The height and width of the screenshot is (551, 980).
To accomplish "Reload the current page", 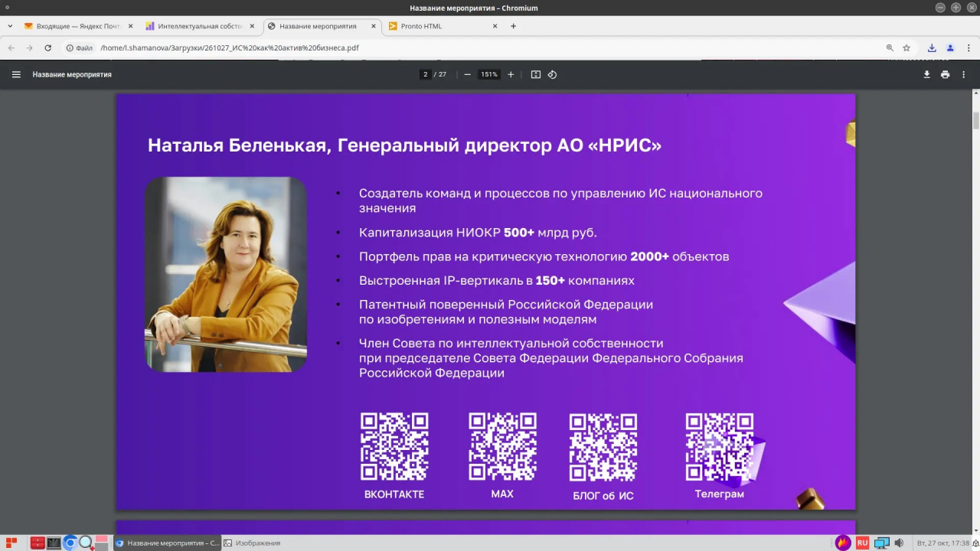I will (x=47, y=47).
